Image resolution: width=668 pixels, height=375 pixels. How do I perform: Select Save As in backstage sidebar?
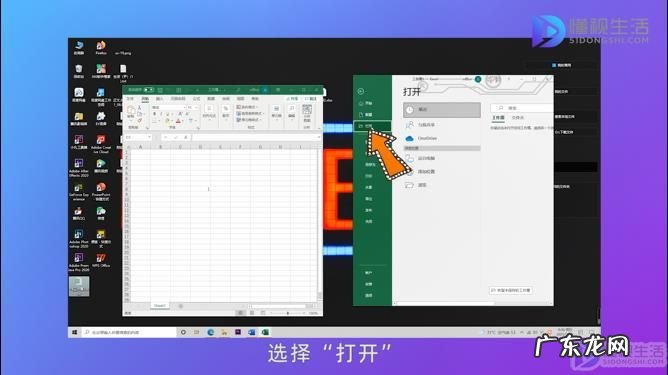pos(370,164)
